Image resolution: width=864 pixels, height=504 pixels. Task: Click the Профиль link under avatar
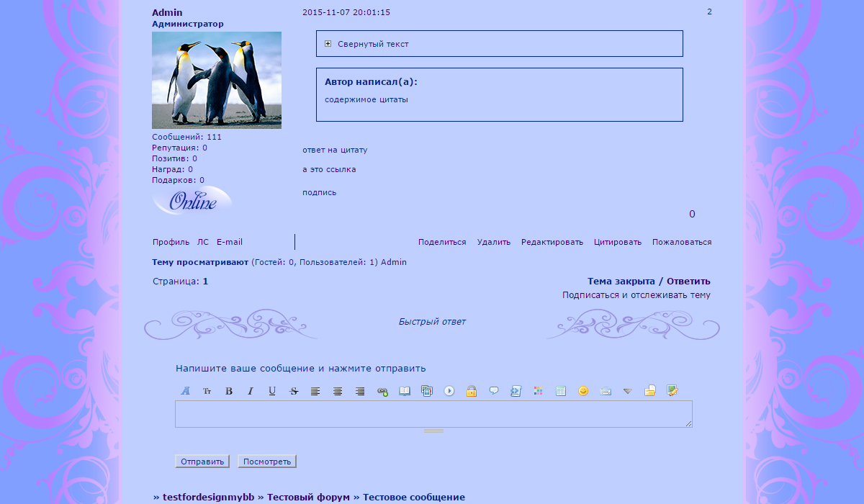(x=171, y=242)
